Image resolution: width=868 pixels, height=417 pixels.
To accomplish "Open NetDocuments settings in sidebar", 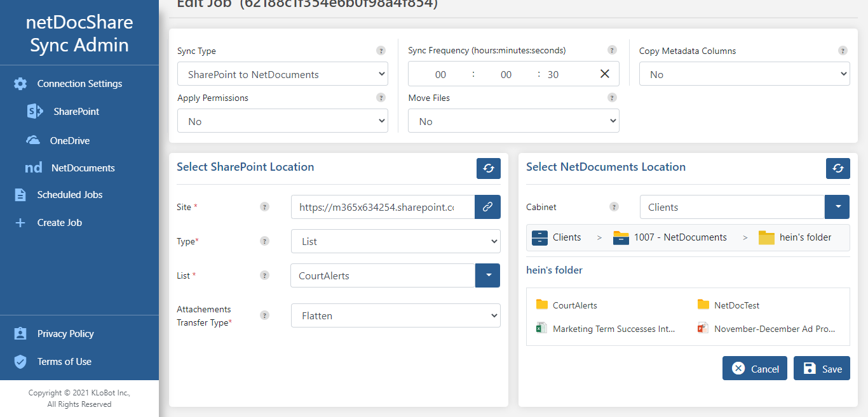I will (x=83, y=168).
